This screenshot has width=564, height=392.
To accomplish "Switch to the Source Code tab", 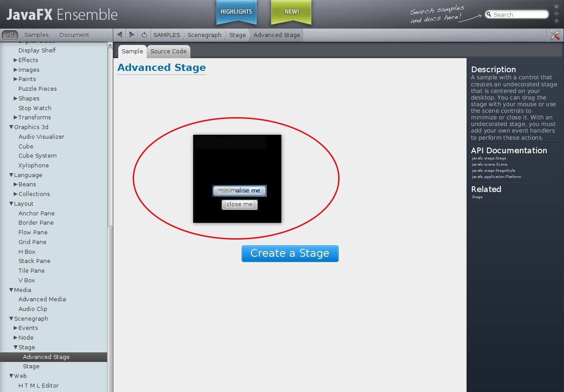I will pyautogui.click(x=168, y=51).
